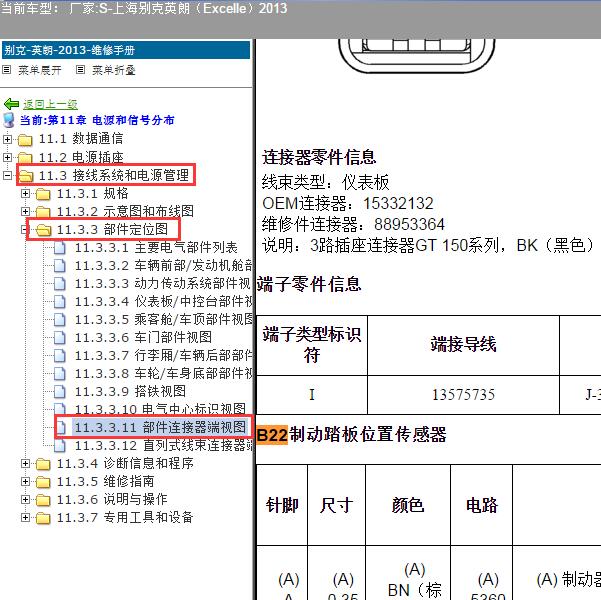The image size is (601, 600).
Task: Click open folder icon of 11.3.3 部件定位图
Action: tap(44, 230)
